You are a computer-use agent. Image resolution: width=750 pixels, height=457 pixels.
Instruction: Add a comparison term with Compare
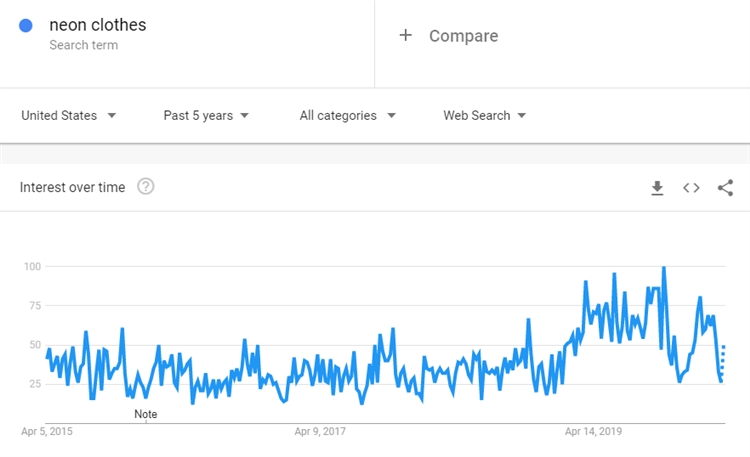click(463, 36)
